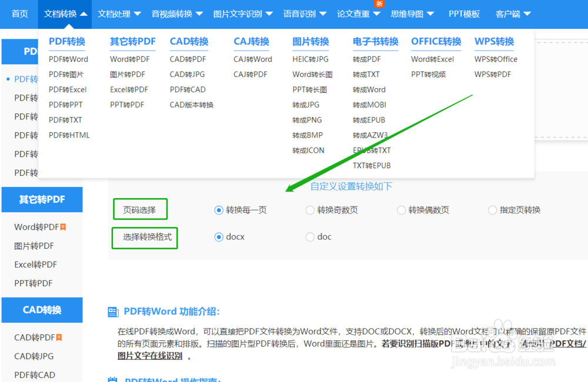Choose doc as the output format

310,237
